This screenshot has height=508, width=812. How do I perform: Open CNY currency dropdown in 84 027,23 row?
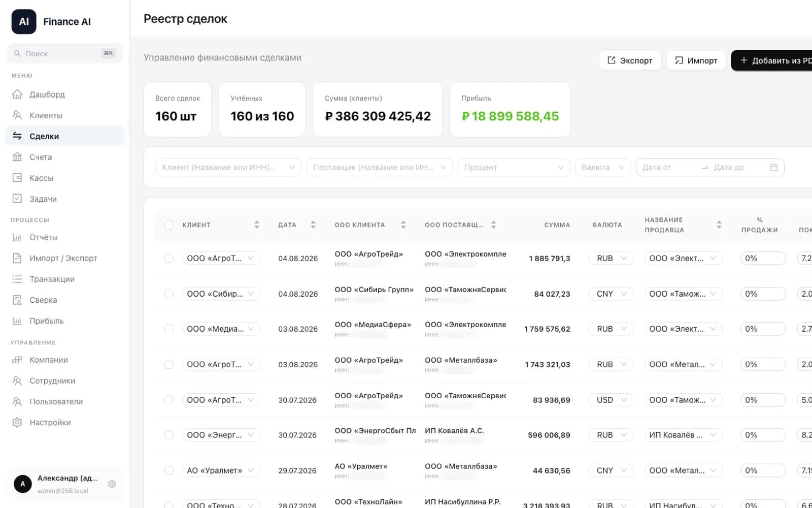click(x=611, y=294)
